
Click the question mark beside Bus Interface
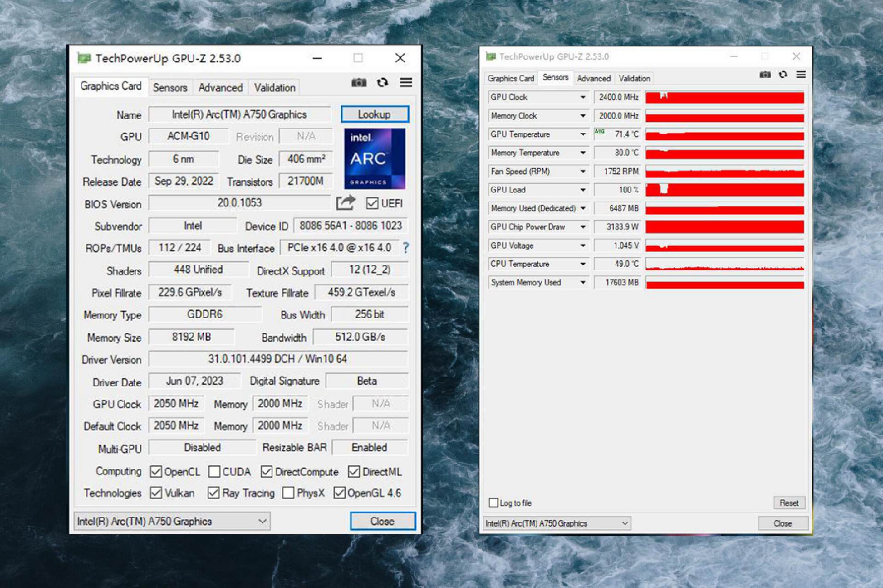pos(405,248)
